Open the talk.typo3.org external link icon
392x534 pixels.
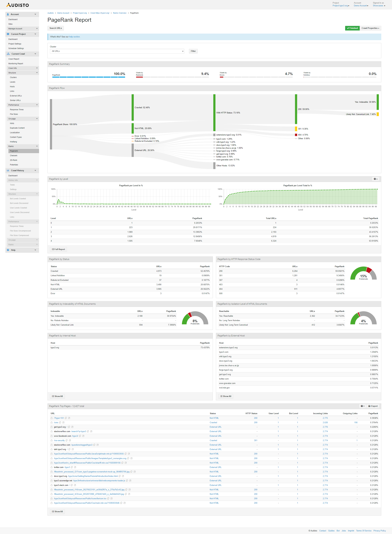[73, 449]
